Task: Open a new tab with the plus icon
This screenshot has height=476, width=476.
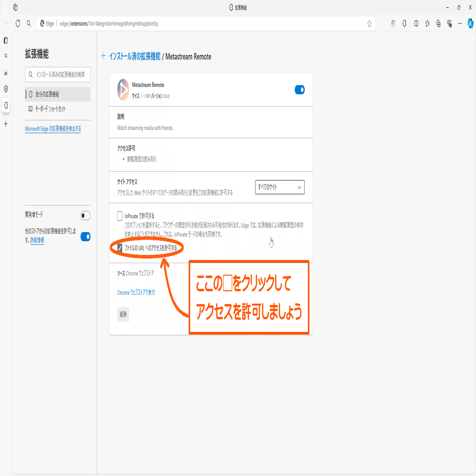Action: click(x=6, y=124)
